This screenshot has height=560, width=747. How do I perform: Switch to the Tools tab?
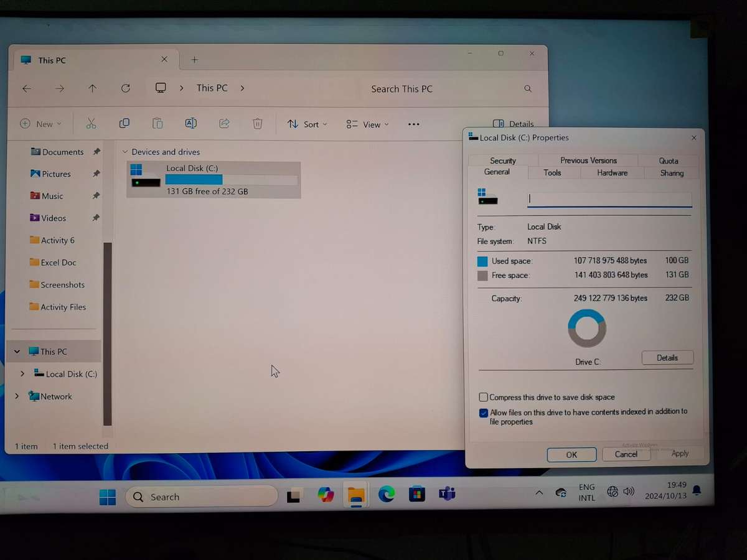coord(552,173)
